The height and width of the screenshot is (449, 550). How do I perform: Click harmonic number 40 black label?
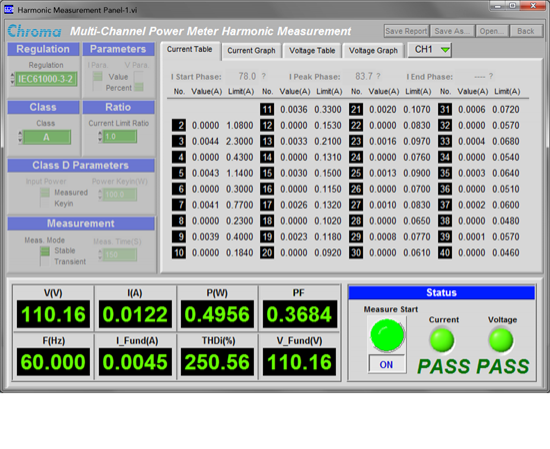point(445,253)
